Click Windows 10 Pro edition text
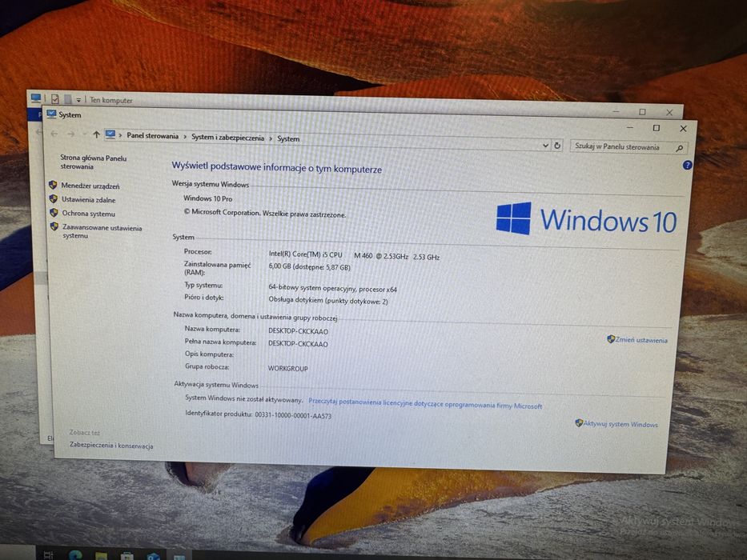 coord(207,198)
